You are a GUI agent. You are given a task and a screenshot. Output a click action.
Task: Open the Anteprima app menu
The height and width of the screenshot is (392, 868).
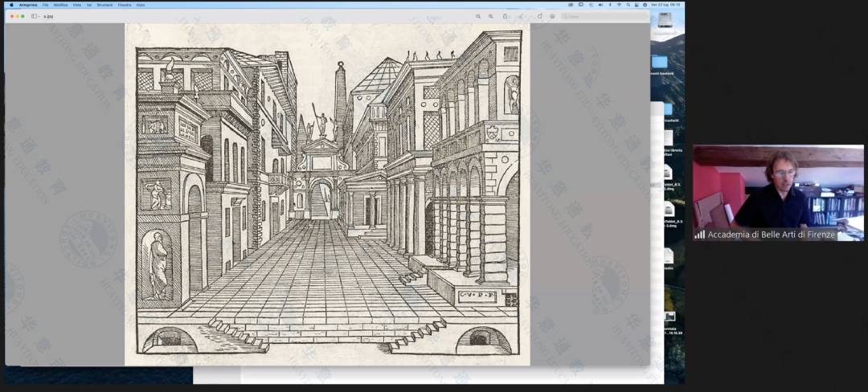28,5
